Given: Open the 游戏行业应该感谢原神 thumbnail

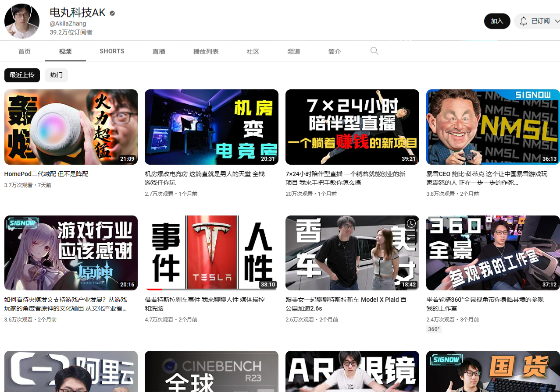Looking at the screenshot, I should [x=71, y=253].
